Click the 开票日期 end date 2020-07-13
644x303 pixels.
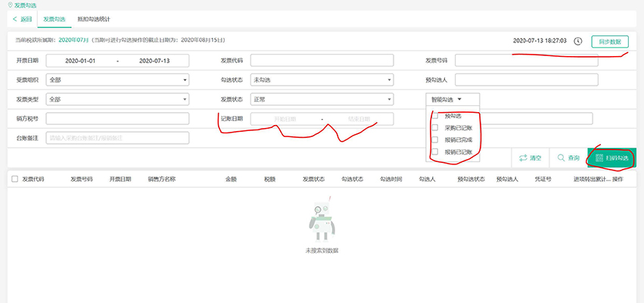(x=154, y=61)
